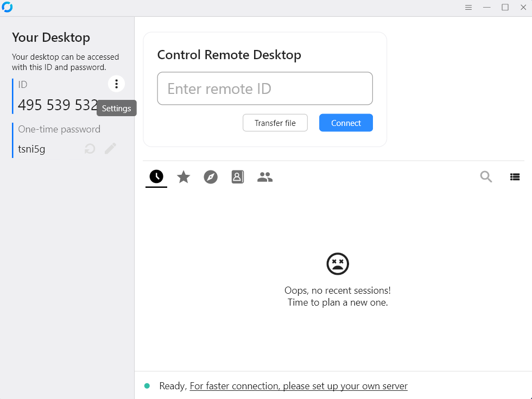
Task: Maximize the RustDesk window
Action: point(505,8)
